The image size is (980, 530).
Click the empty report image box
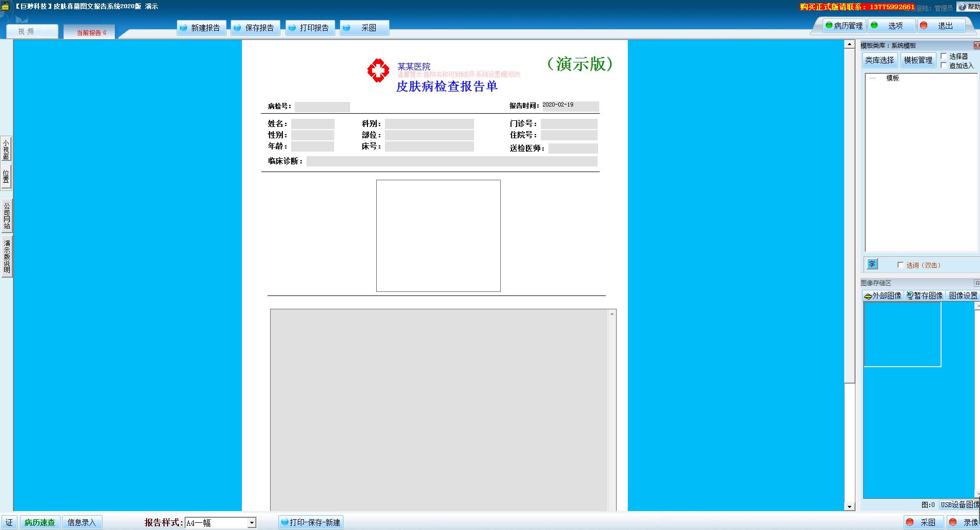[438, 236]
